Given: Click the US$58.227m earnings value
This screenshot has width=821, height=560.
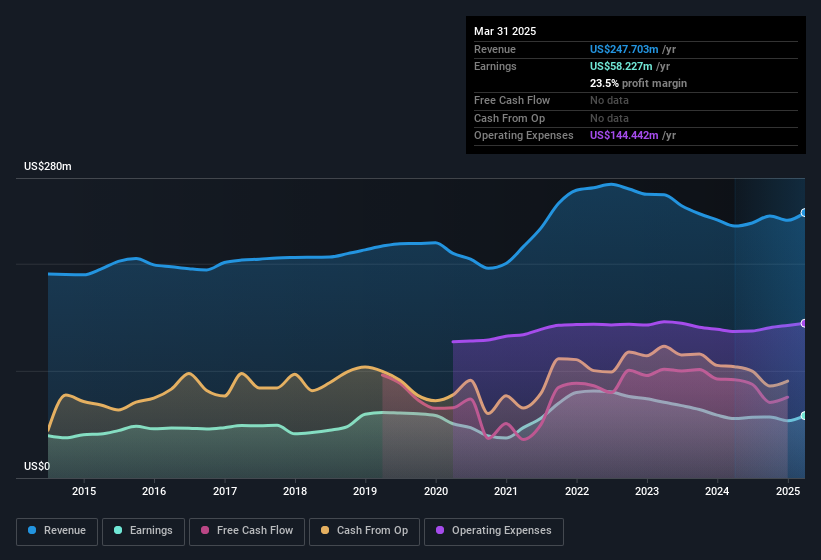Looking at the screenshot, I should coord(621,66).
